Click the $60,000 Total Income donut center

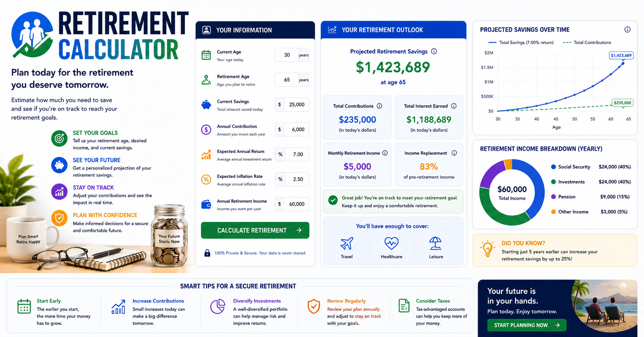512,192
